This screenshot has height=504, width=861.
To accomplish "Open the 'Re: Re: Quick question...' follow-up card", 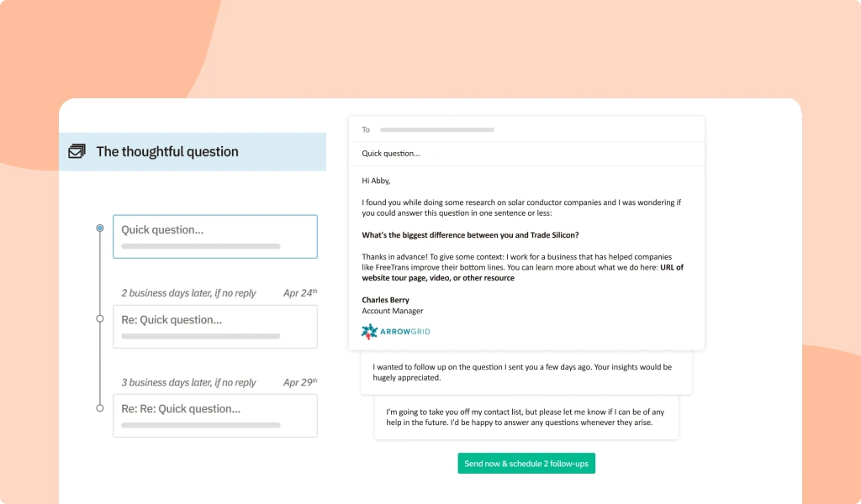I will point(214,415).
